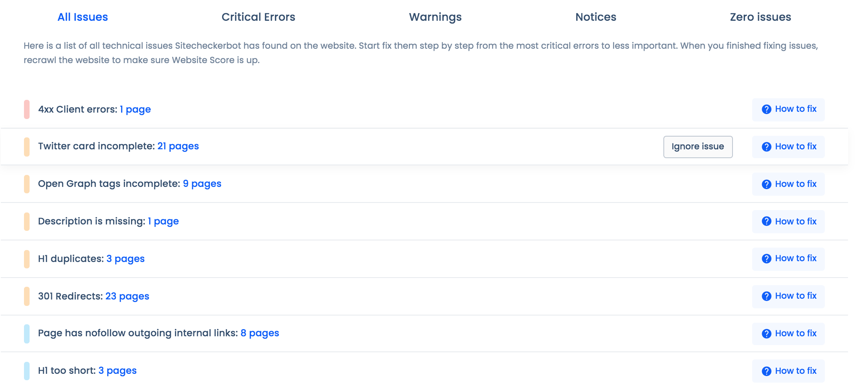Go to the Zero issues tab

[760, 17]
